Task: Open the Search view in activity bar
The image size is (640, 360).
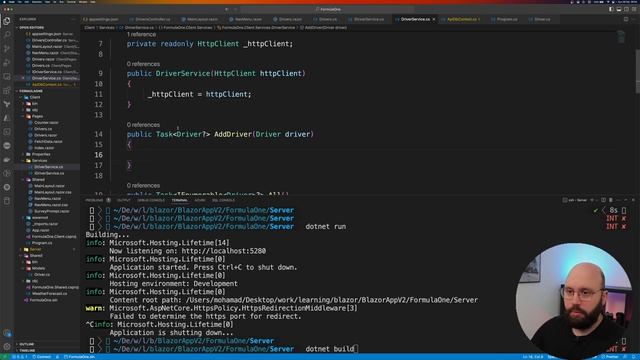Action: [x=7, y=35]
